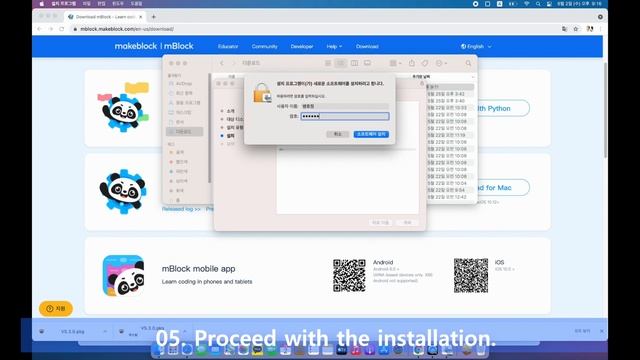
Task: Bookmark this page with the star icon
Action: 576,29
